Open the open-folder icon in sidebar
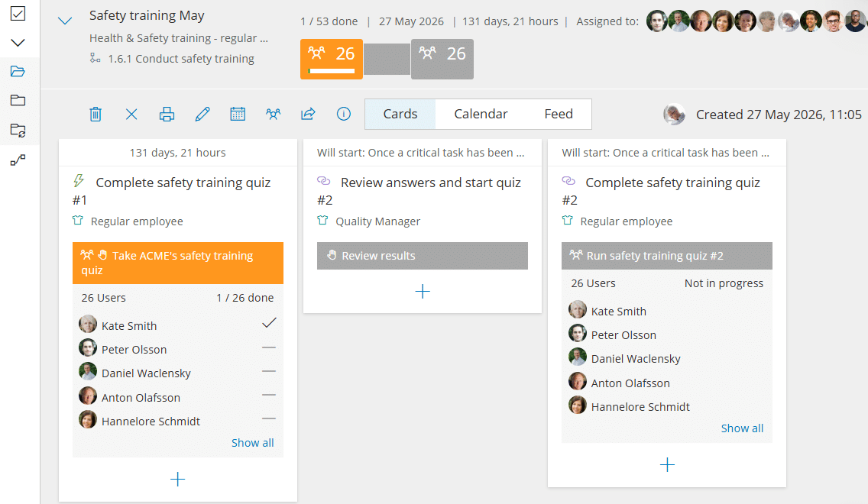This screenshot has width=868, height=504. coord(18,71)
